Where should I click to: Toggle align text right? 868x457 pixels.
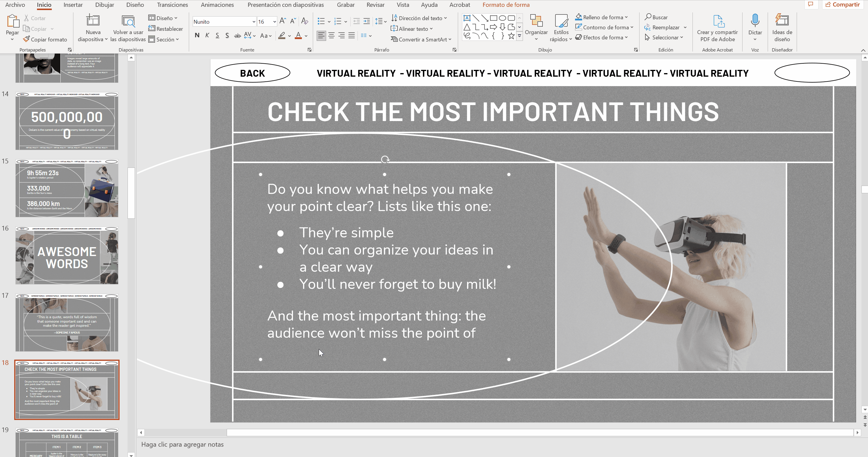pos(342,36)
